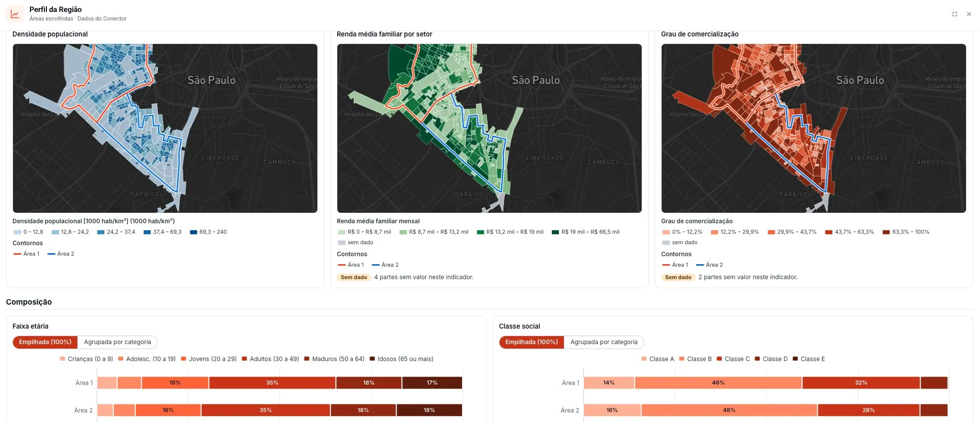Switch Faixa etária to Agrupada por categoria
Viewport: 980px width, 422px height.
click(x=117, y=342)
